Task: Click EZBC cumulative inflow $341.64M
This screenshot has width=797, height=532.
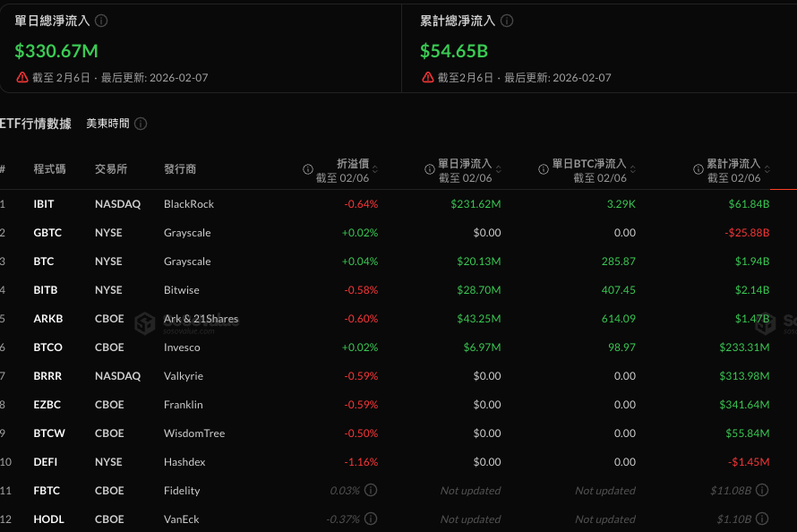Action: coord(744,405)
